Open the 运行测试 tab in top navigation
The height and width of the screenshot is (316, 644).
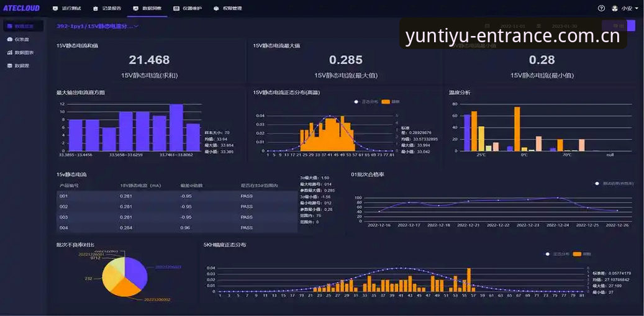(67, 8)
